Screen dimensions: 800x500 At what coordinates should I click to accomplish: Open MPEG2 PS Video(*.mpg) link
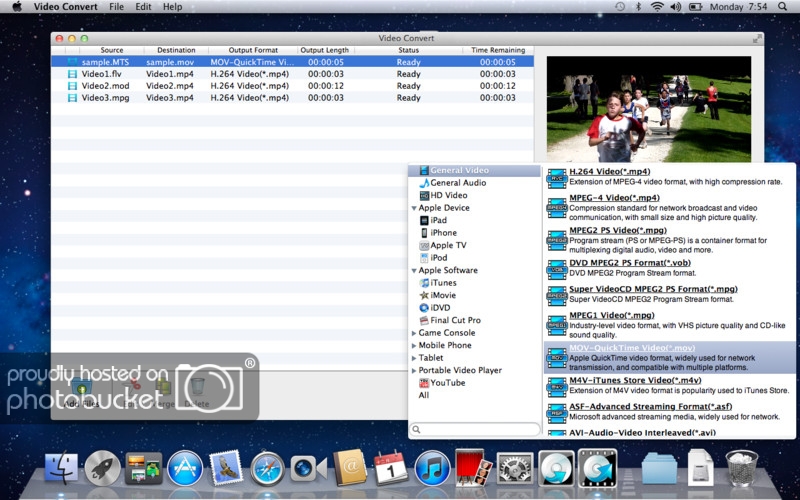tap(618, 231)
